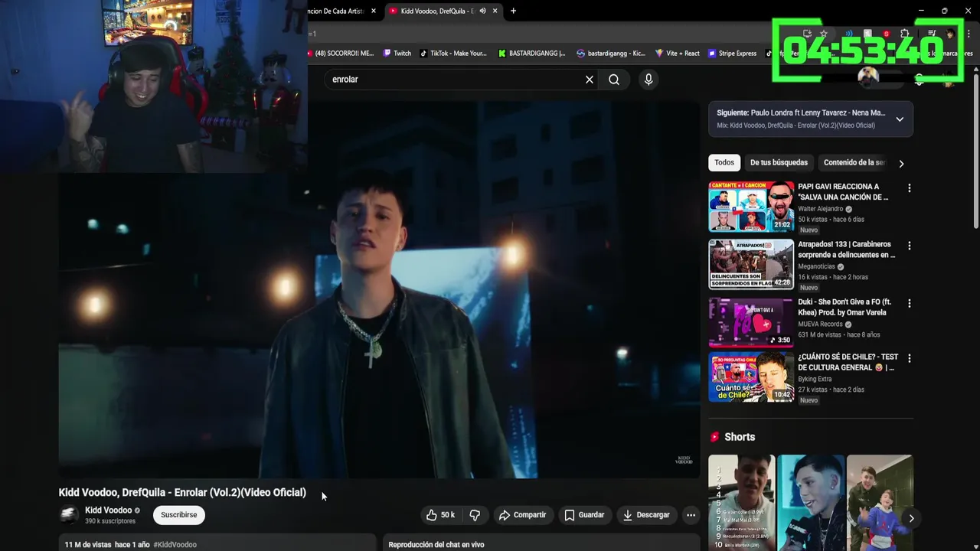Open PAPI GAVI REACCIONA video thumbnail
Viewport: 980px width, 551px height.
click(751, 207)
